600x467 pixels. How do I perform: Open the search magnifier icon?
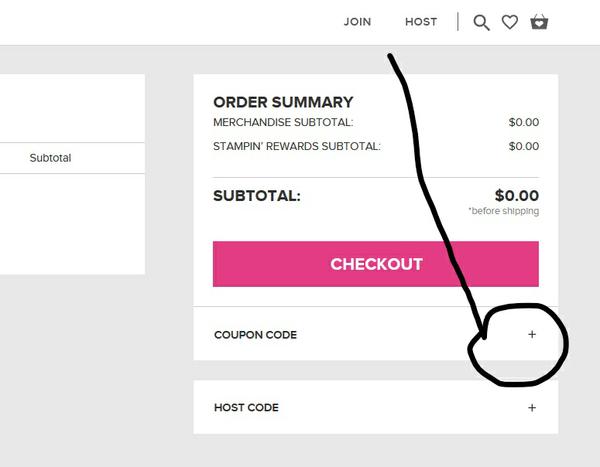coord(481,22)
